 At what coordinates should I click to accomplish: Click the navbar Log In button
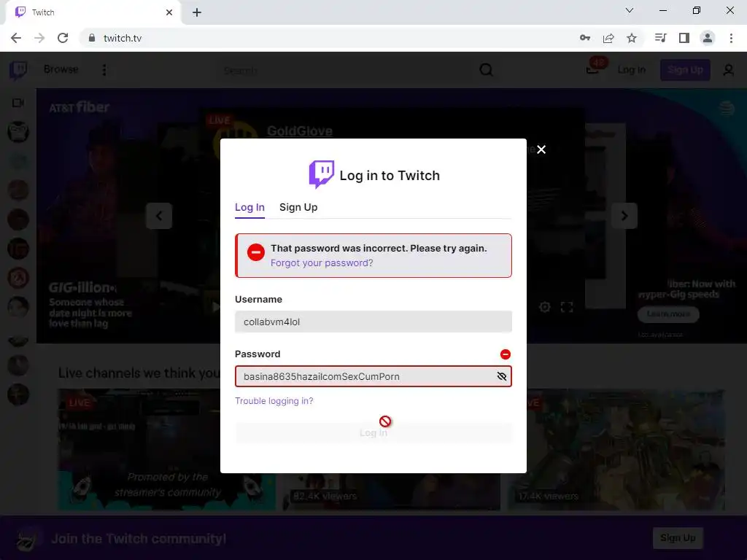[x=631, y=70]
